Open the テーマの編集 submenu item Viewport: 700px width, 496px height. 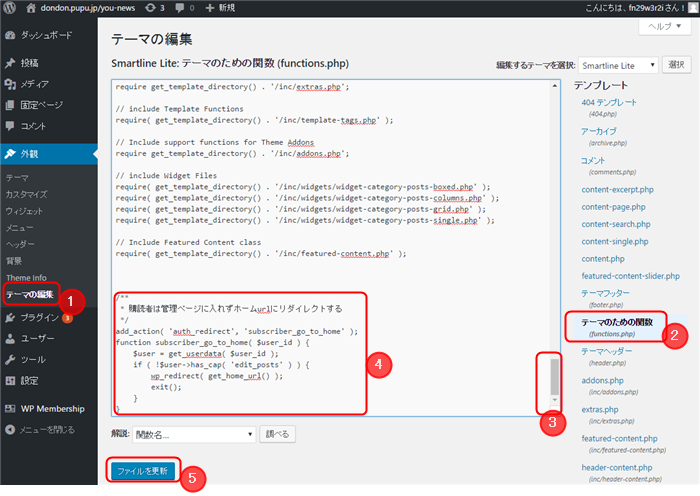29,294
